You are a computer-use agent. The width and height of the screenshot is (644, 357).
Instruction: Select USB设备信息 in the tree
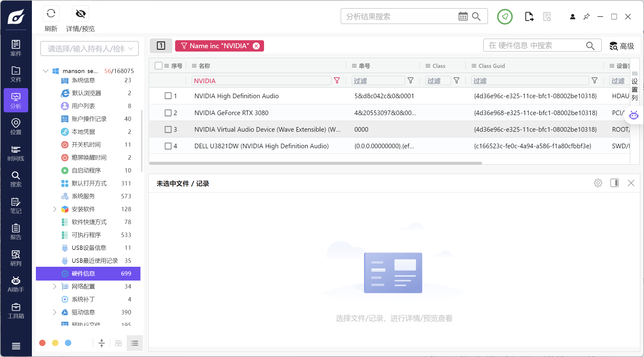[x=89, y=248]
